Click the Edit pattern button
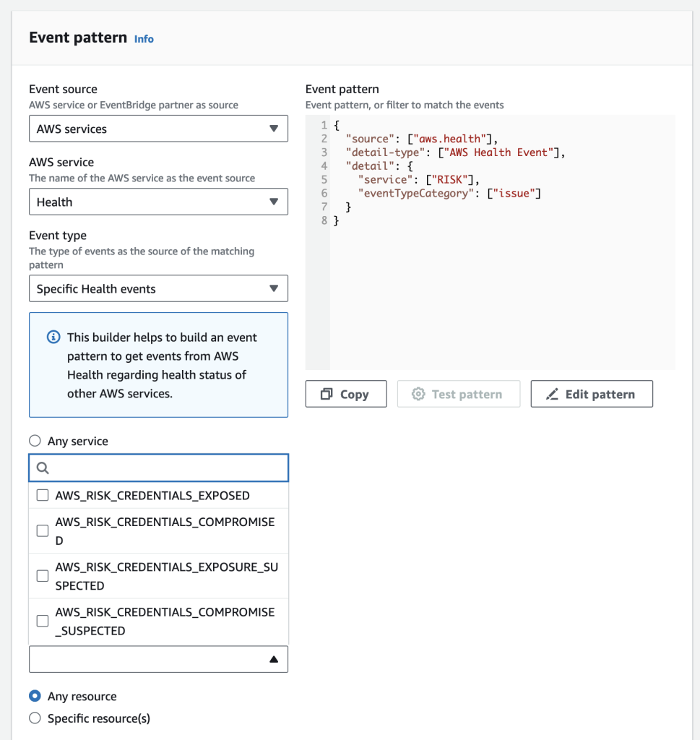The width and height of the screenshot is (700, 740). pos(592,395)
